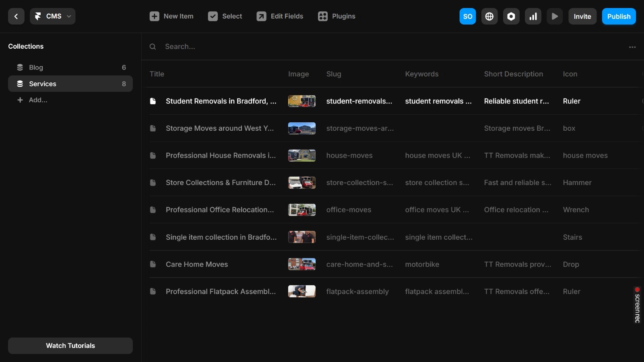Click document icon of Office Relocation row
Image resolution: width=644 pixels, height=362 pixels.
(153, 210)
